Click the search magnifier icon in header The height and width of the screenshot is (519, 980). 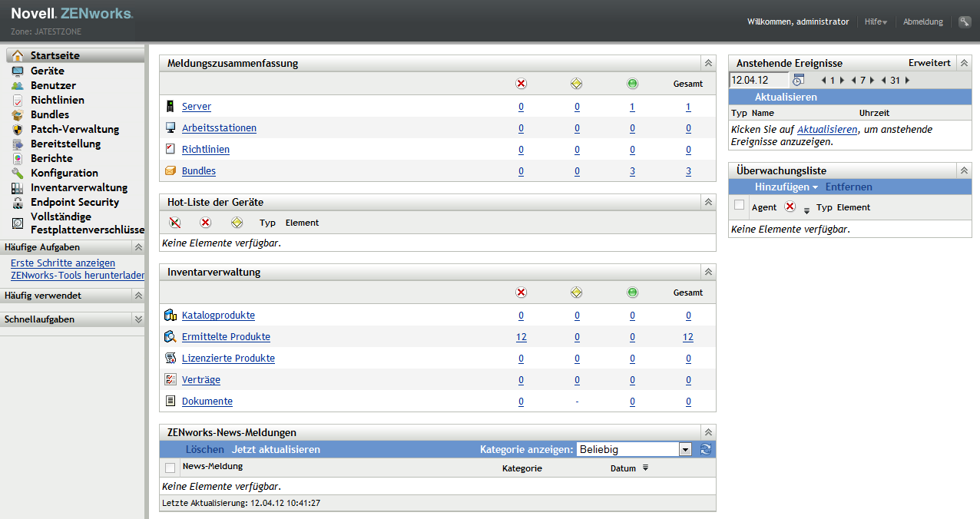coord(964,21)
